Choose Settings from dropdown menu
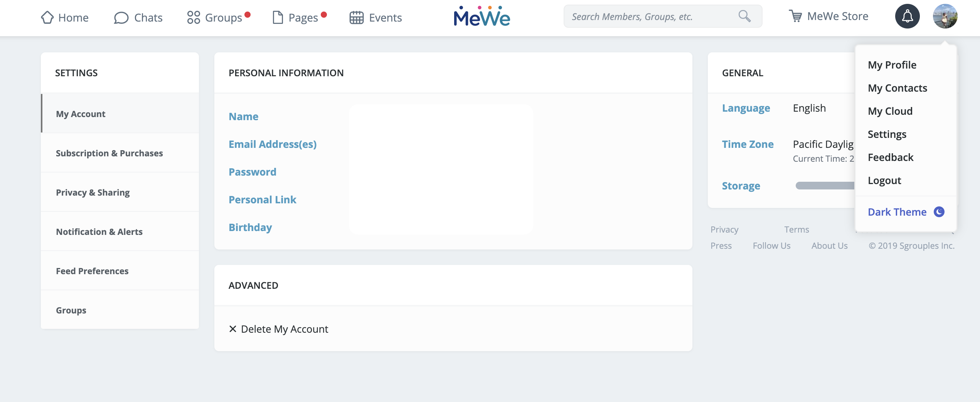Screen dimensions: 980x402 pyautogui.click(x=887, y=134)
